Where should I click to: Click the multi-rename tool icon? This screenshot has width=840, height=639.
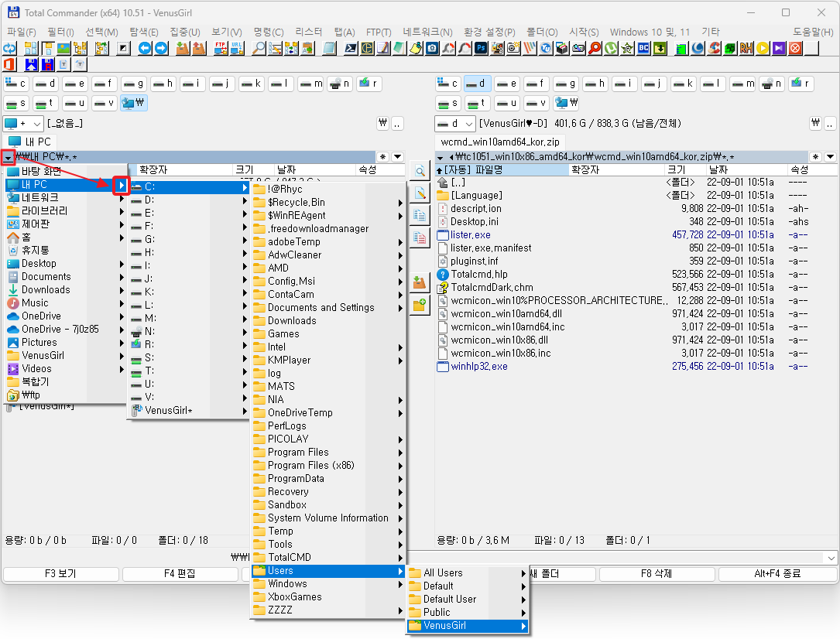275,48
